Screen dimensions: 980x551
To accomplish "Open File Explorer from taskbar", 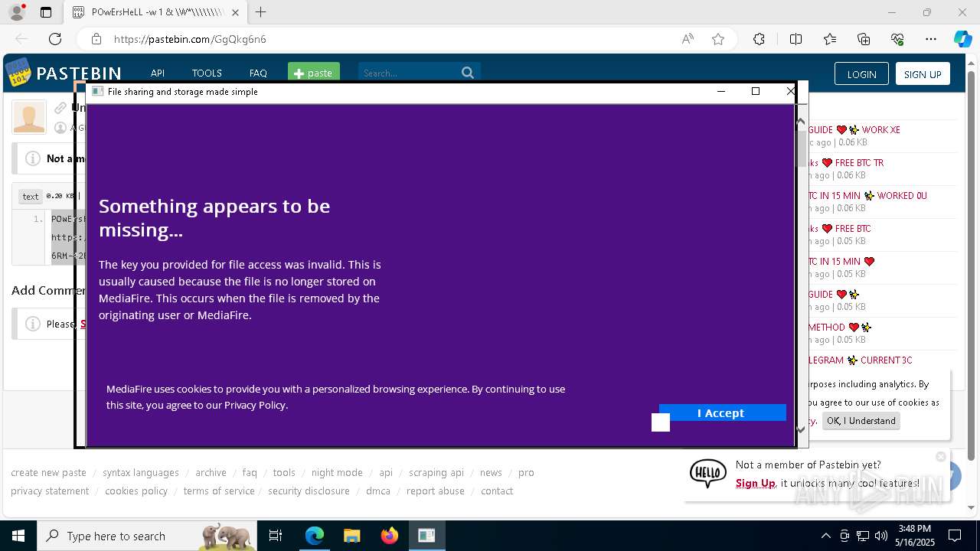I will pyautogui.click(x=351, y=536).
